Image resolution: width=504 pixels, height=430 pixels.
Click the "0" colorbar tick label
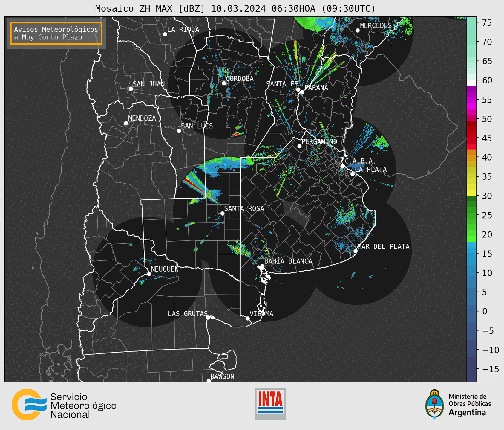(485, 311)
